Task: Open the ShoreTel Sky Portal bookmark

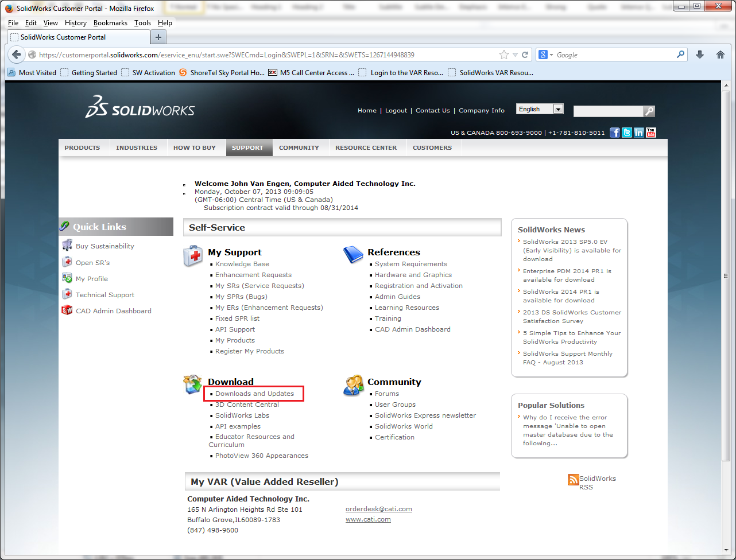Action: point(222,72)
